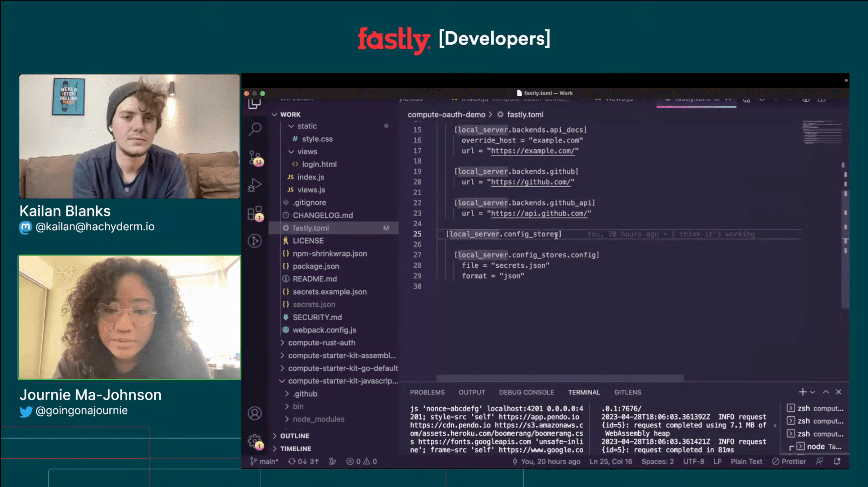
Task: Open Manage settings gear icon
Action: pos(255,442)
